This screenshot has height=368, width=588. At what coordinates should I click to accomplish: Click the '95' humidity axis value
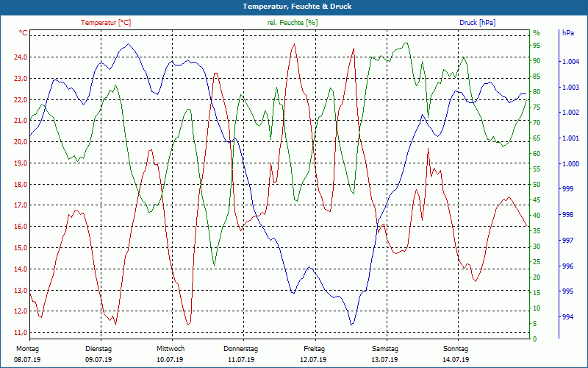(x=537, y=46)
